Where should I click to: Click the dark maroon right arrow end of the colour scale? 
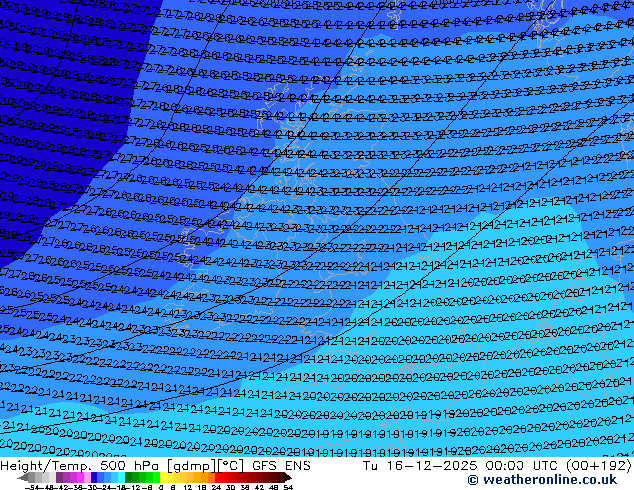(x=288, y=477)
